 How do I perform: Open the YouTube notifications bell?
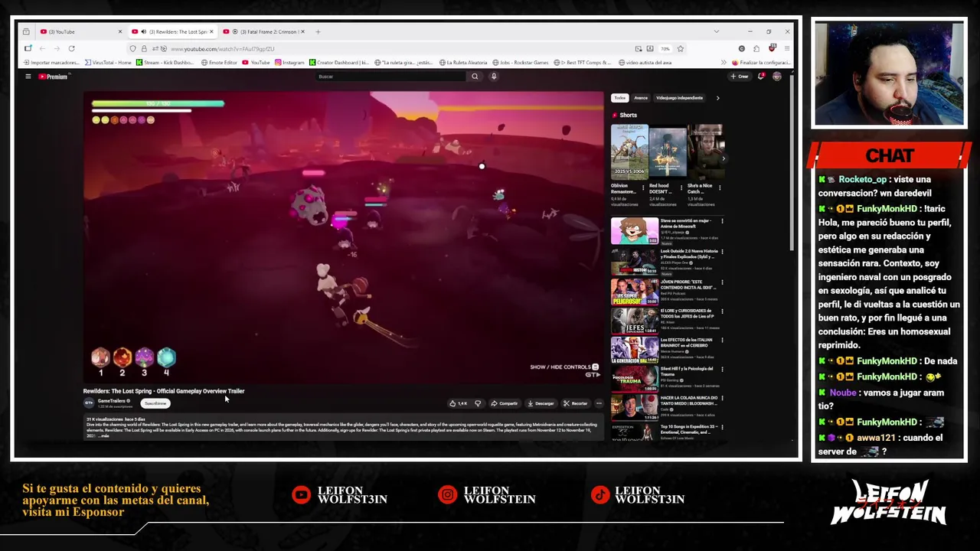click(761, 77)
